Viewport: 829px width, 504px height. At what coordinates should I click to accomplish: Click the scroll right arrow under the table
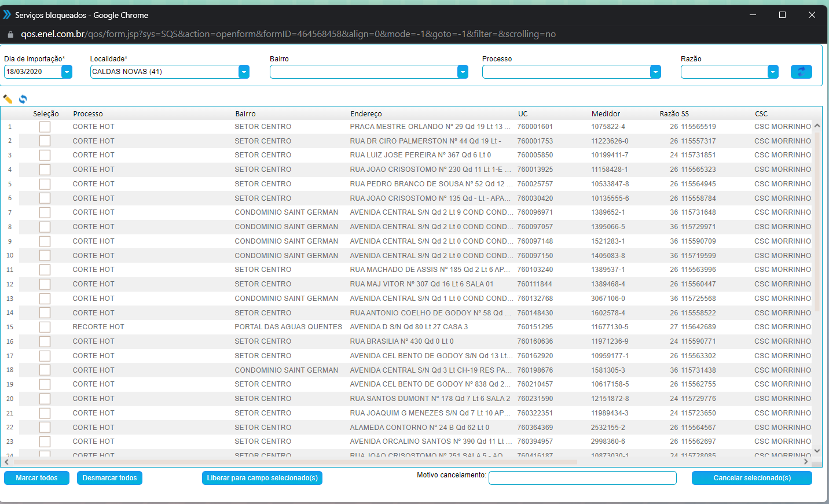tap(806, 462)
